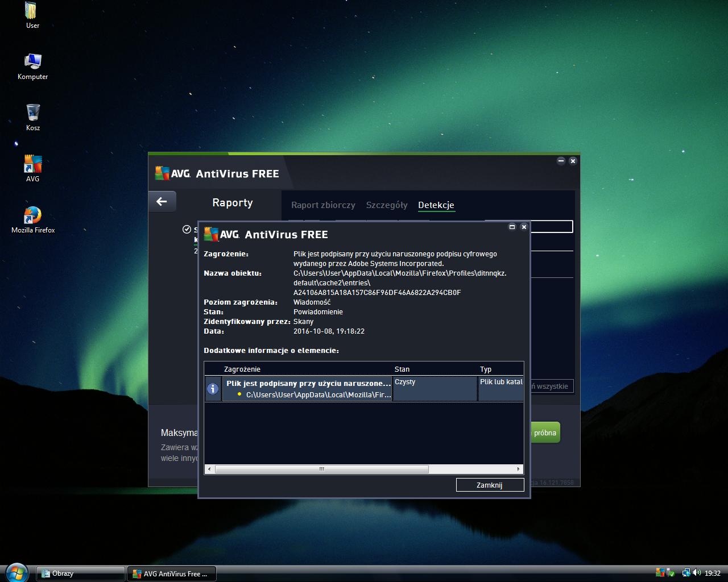Click the Wiadomość threat level value
The image size is (728, 582).
coord(312,302)
